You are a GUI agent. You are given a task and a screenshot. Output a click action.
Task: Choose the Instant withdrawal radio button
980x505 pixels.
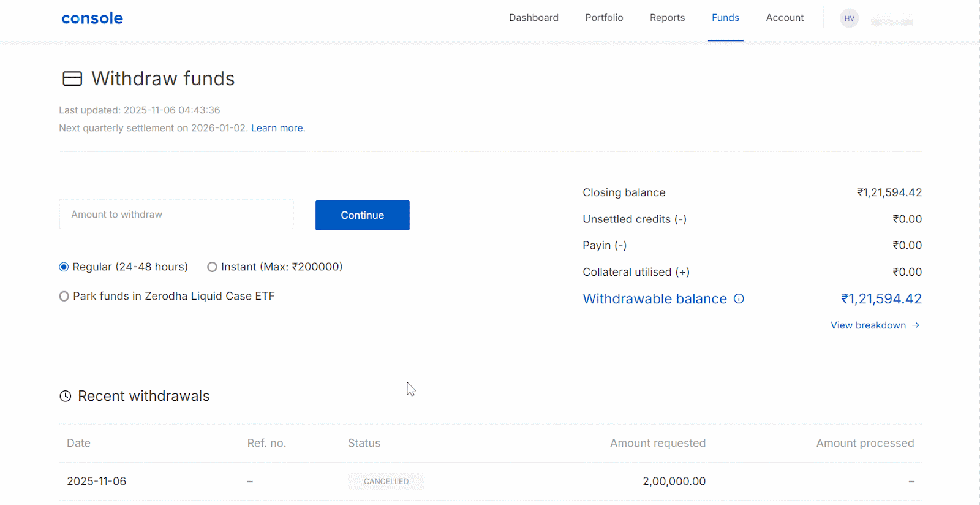(x=212, y=267)
